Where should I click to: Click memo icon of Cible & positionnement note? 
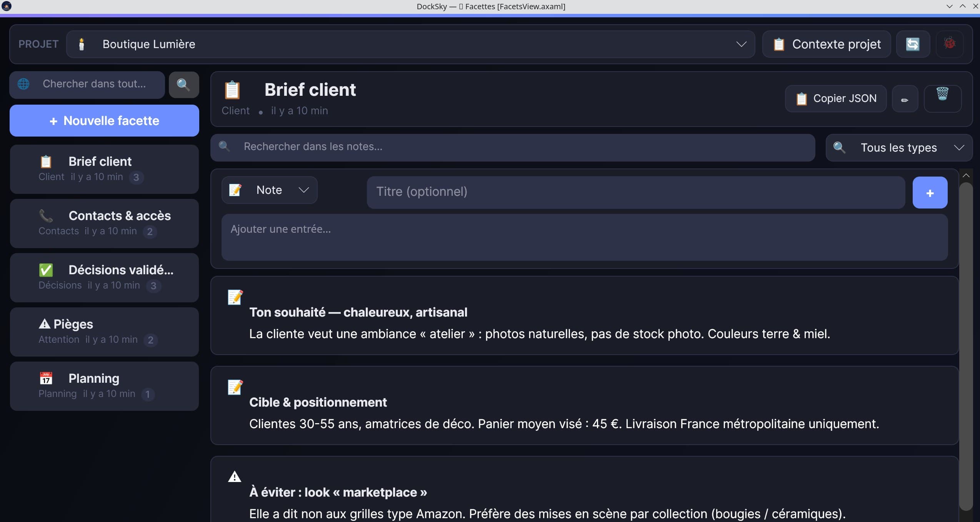pos(235,387)
